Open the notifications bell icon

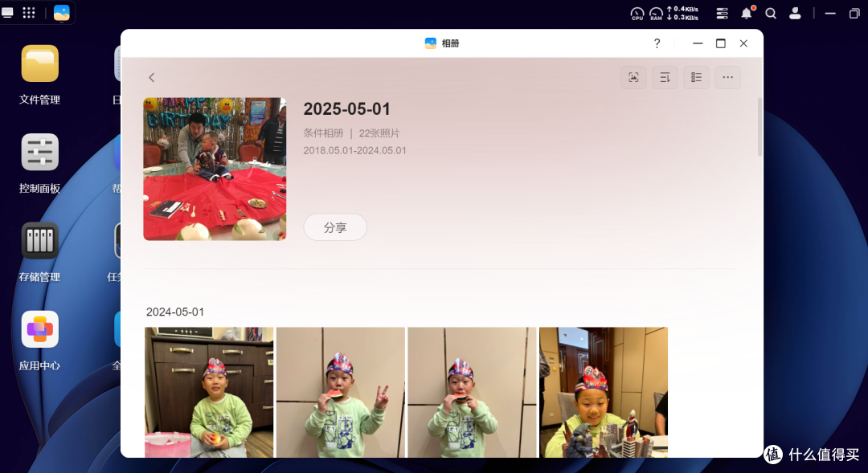[747, 13]
